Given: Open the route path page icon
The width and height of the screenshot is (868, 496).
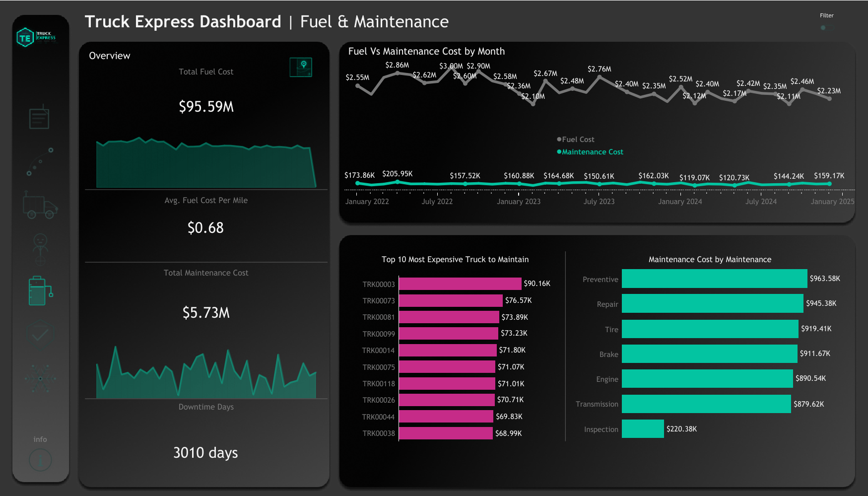Looking at the screenshot, I should 40,161.
